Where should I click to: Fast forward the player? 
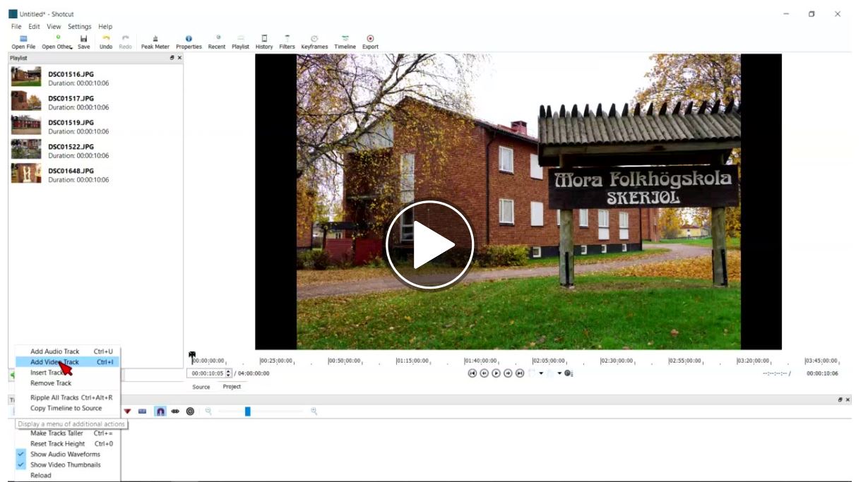pos(508,373)
